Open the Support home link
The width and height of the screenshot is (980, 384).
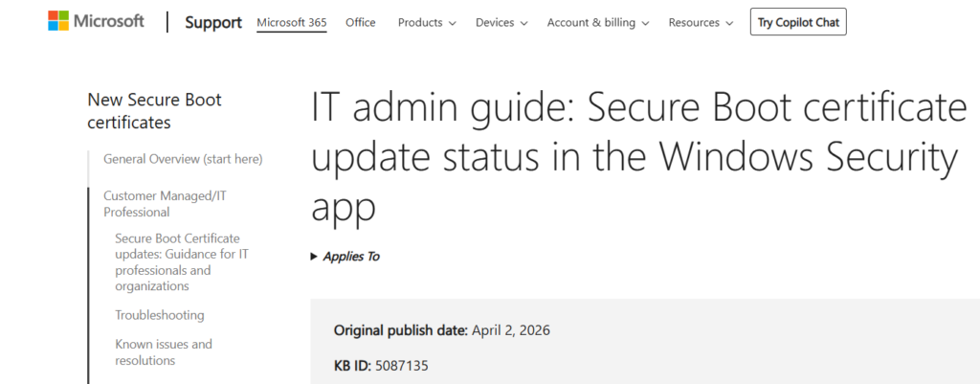pyautogui.click(x=212, y=23)
